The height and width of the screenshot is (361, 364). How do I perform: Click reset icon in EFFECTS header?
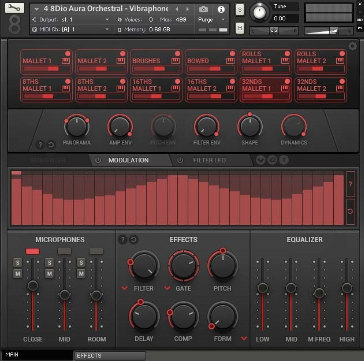pos(133,239)
